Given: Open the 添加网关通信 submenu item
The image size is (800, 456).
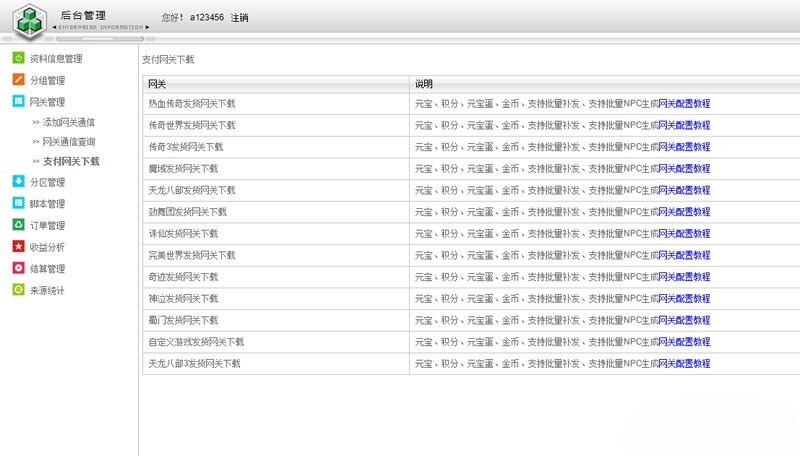Looking at the screenshot, I should [68, 122].
